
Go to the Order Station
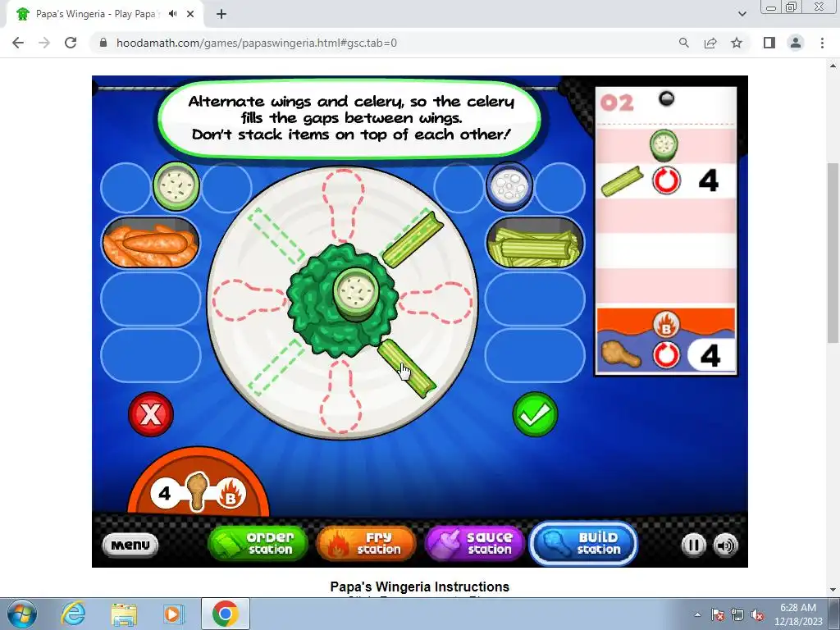tap(258, 543)
